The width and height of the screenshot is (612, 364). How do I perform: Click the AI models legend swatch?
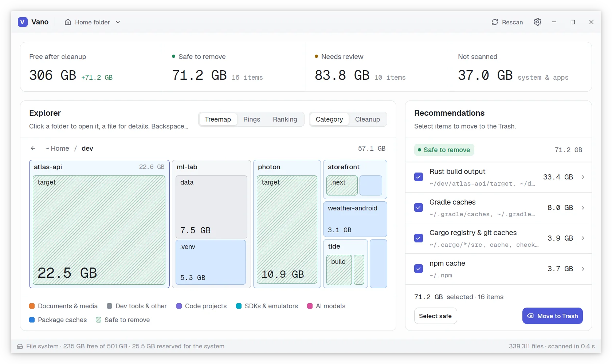click(x=310, y=306)
